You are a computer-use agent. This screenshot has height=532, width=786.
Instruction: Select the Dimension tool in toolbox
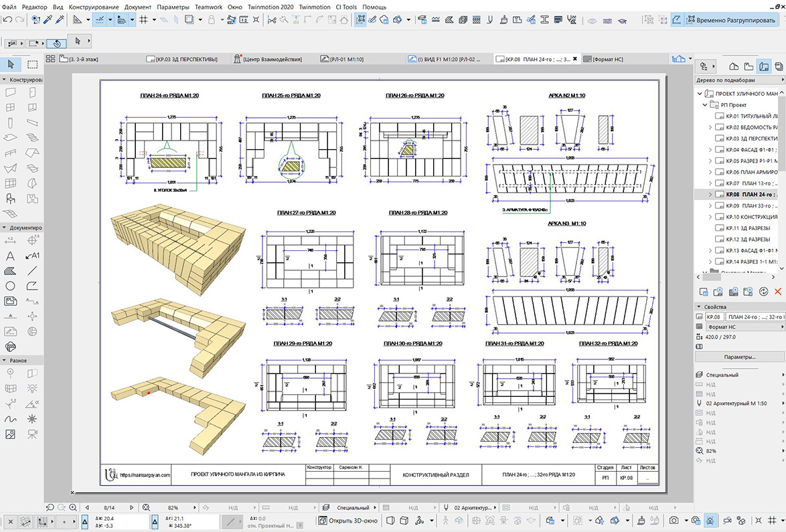10,240
